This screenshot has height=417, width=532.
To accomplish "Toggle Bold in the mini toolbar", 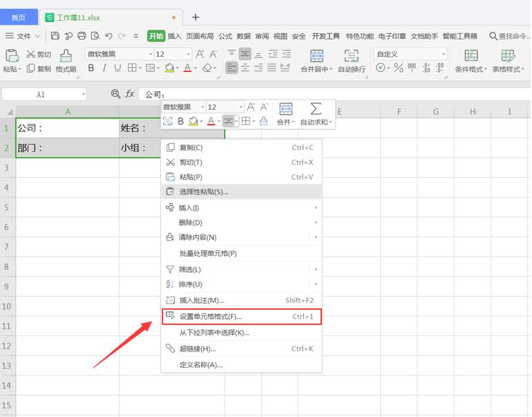I will tap(181, 121).
